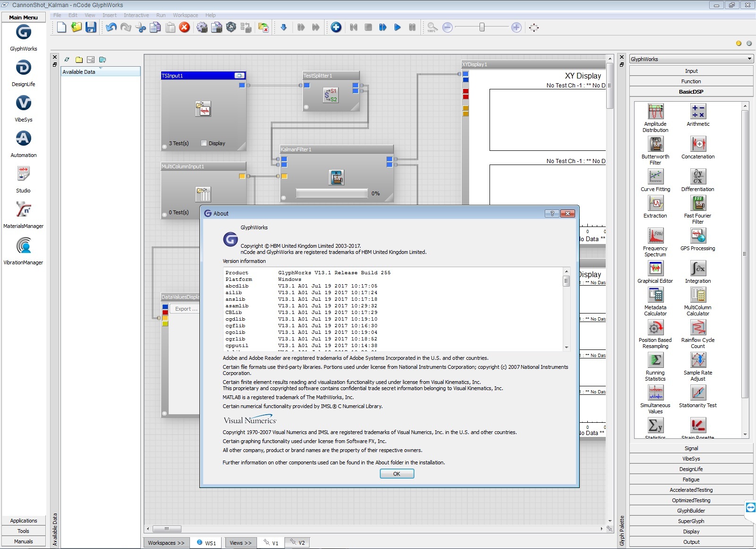
Task: Toggle the Display checkbox on TSInput1
Action: pyautogui.click(x=204, y=143)
